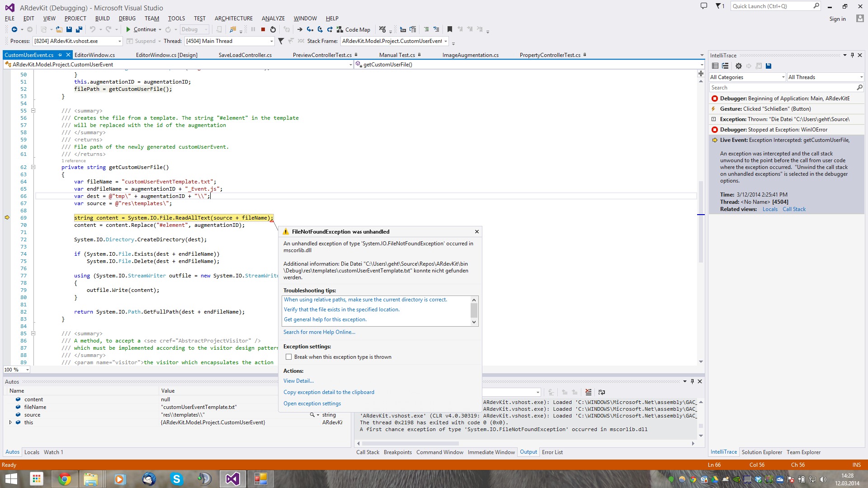Click 'Open exception settings' link

point(312,404)
